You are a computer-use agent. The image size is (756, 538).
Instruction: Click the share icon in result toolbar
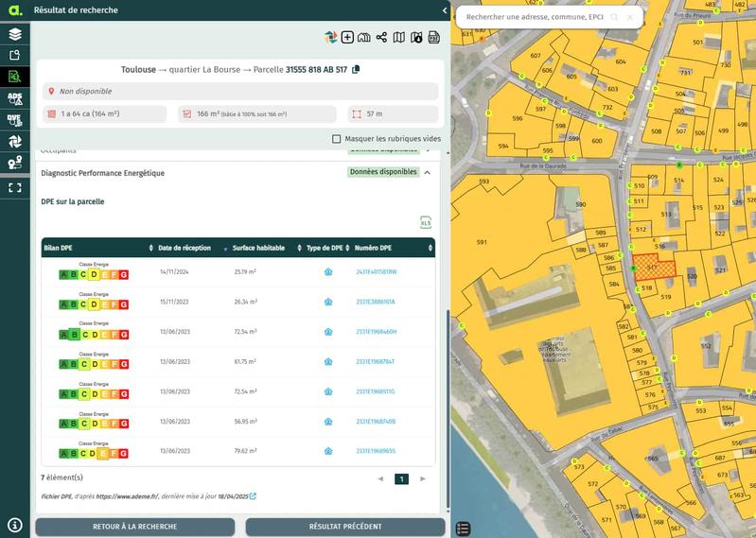(x=381, y=37)
